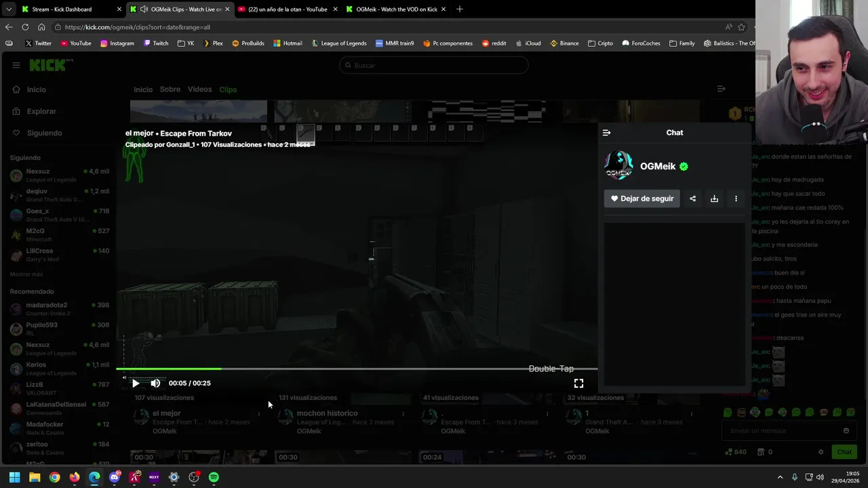This screenshot has height=488, width=868.
Task: Switch to YouTube 'un año de la otan' tab
Action: pos(288,9)
